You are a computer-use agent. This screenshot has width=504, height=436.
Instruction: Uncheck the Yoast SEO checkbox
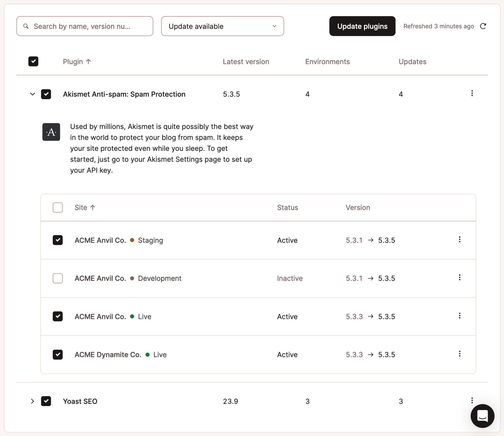[x=46, y=401]
